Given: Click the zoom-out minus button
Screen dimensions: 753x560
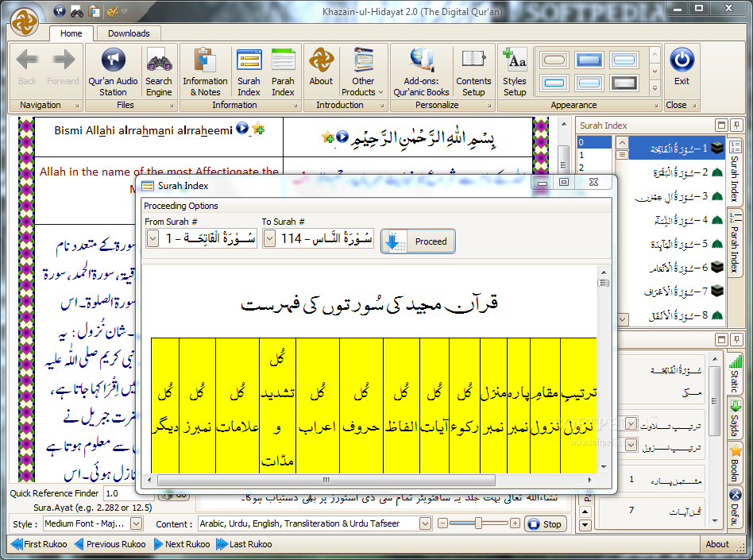Looking at the screenshot, I should [x=442, y=523].
